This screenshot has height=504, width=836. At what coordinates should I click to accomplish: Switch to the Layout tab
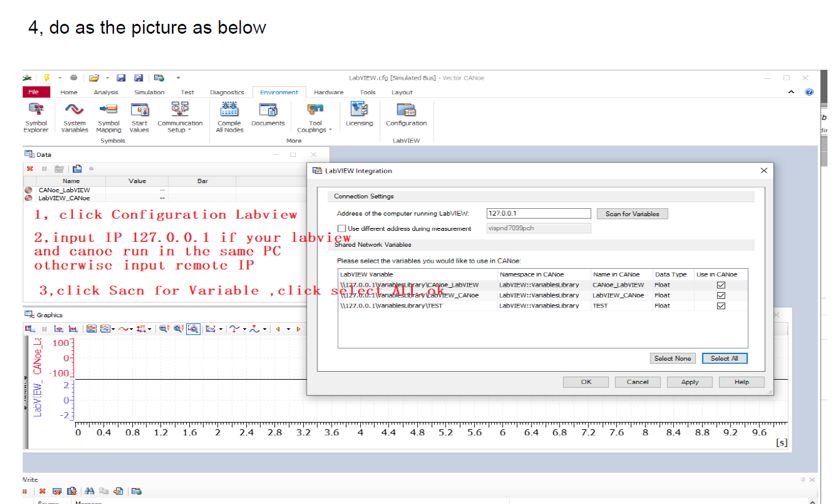(402, 92)
